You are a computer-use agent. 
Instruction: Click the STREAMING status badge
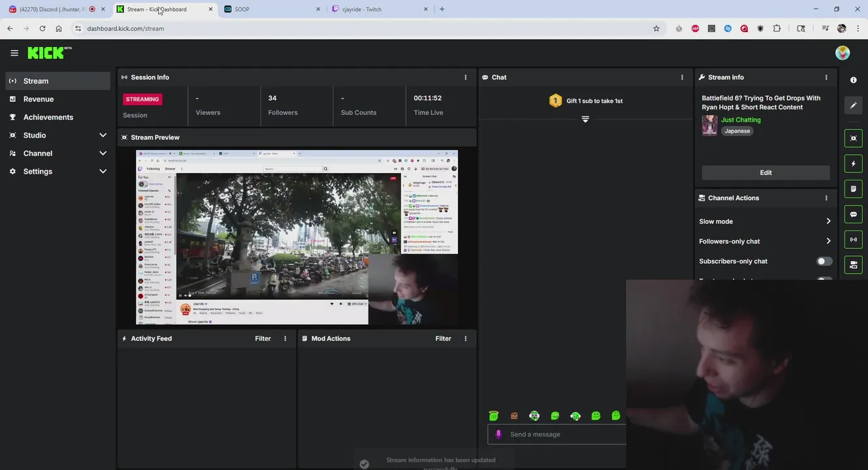[142, 99]
